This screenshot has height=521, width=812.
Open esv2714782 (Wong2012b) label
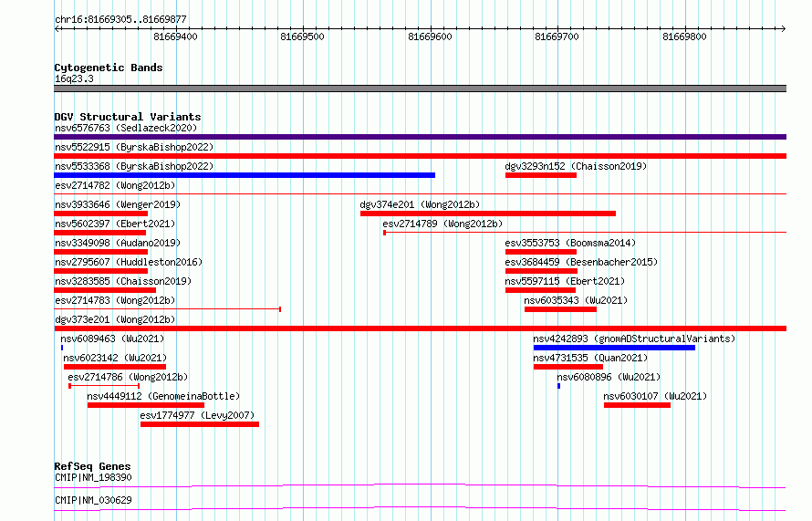tap(115, 185)
